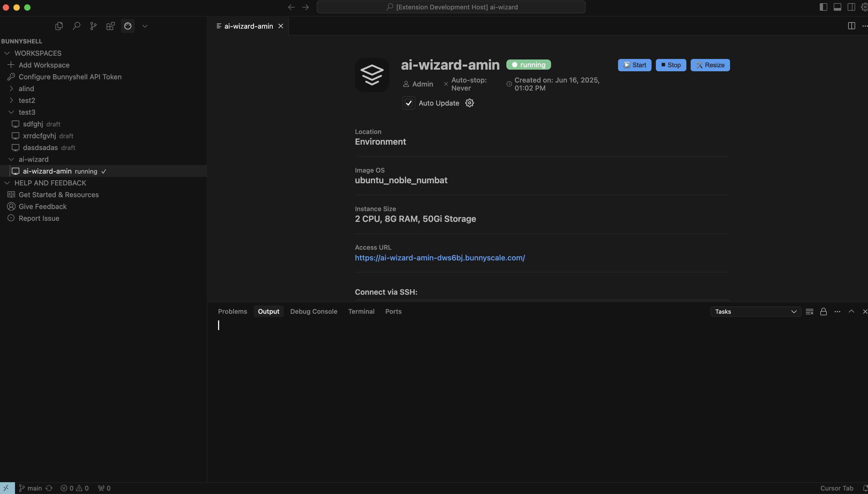Open the Search magnifier icon in sidebar
Image resolution: width=868 pixels, height=494 pixels.
click(76, 26)
